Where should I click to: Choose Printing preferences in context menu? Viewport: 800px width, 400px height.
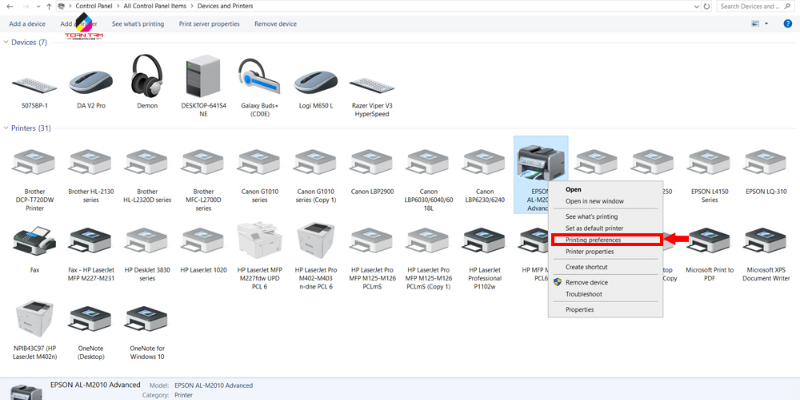(606, 240)
